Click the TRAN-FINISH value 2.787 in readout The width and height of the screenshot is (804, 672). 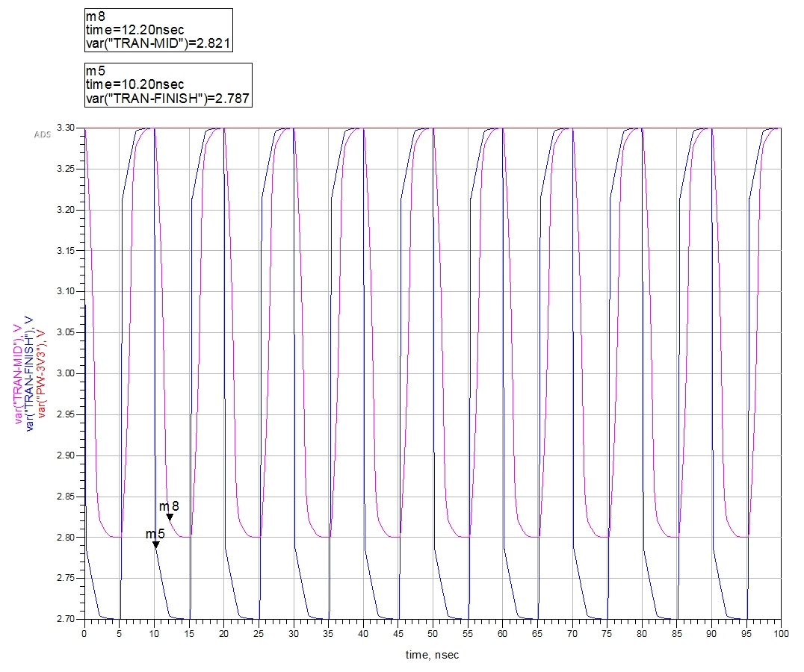[x=232, y=98]
